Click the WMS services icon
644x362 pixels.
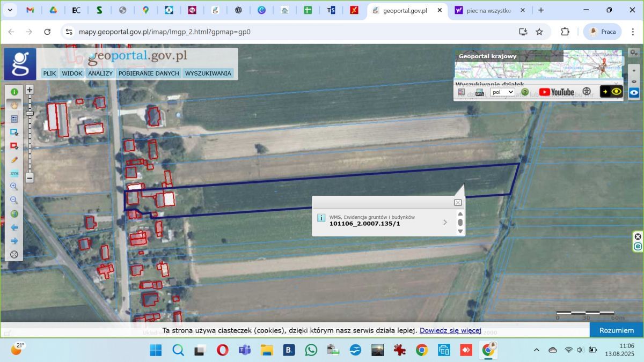(x=479, y=92)
